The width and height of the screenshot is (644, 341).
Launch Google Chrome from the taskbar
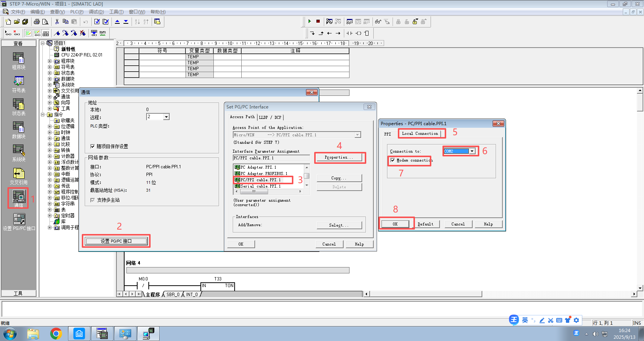(56, 334)
